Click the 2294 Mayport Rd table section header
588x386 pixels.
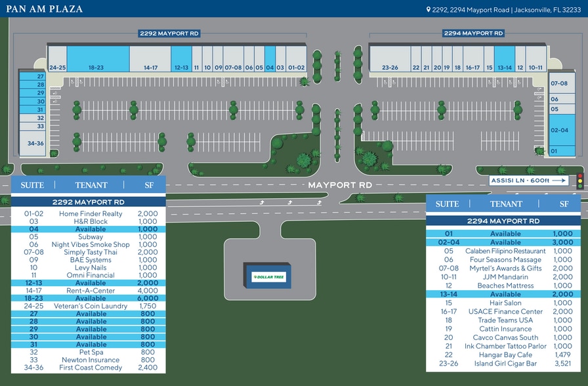click(503, 221)
